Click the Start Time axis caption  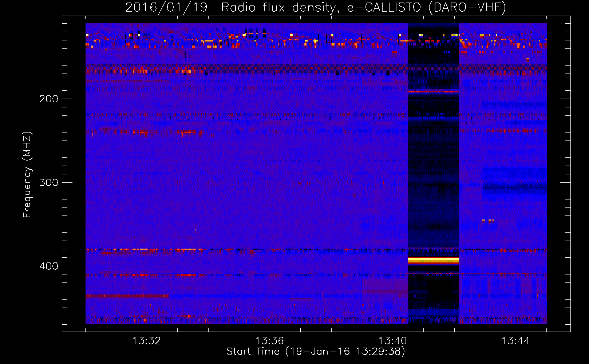(x=316, y=352)
